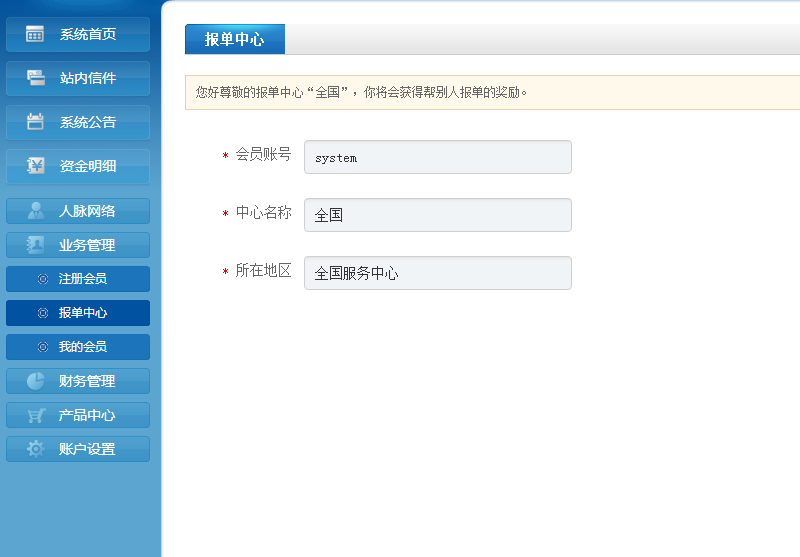800x557 pixels.
Task: Click the 报单中心 page tab header
Action: point(235,39)
